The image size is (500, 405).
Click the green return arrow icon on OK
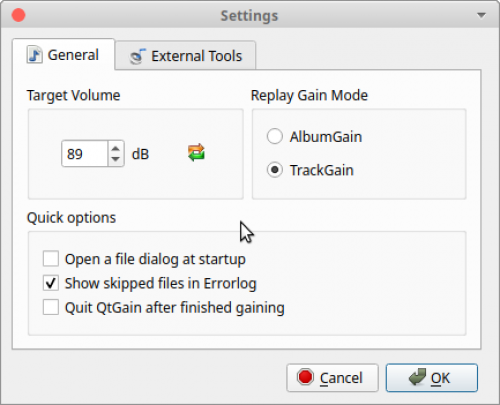(417, 377)
